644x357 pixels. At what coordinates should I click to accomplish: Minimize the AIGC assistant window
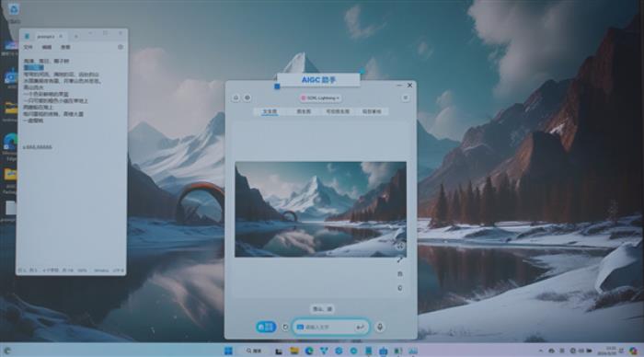[x=399, y=86]
